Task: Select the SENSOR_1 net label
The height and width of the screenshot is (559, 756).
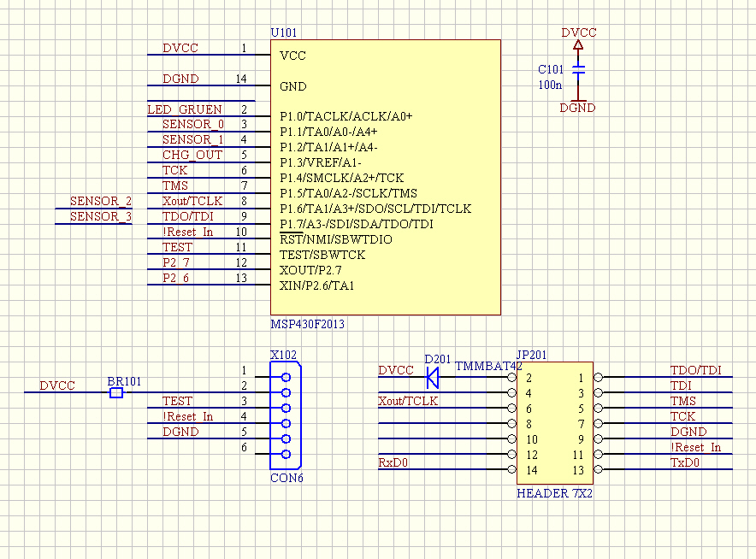Action: tap(193, 139)
